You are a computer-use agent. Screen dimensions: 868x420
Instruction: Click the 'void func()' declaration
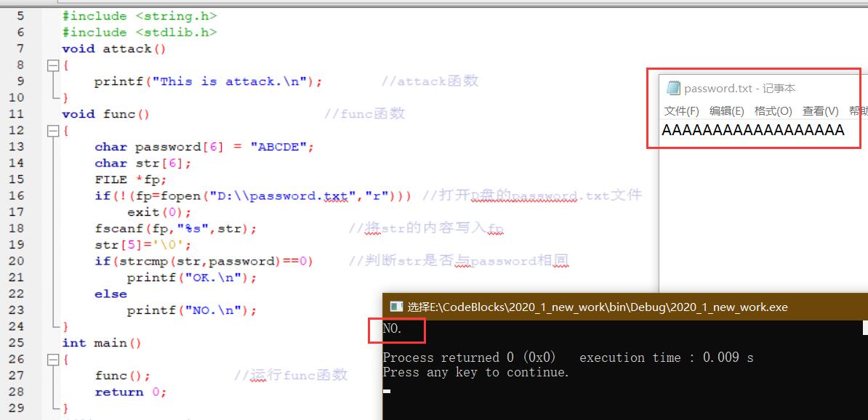(105, 114)
